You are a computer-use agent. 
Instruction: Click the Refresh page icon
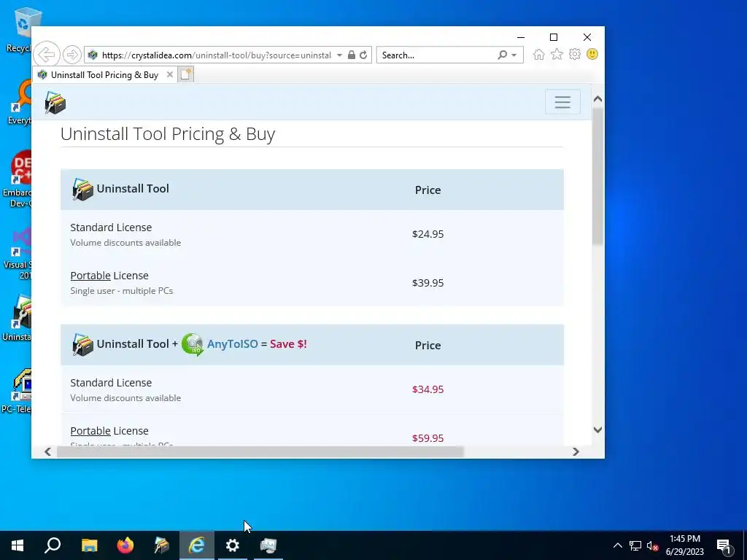(x=363, y=55)
